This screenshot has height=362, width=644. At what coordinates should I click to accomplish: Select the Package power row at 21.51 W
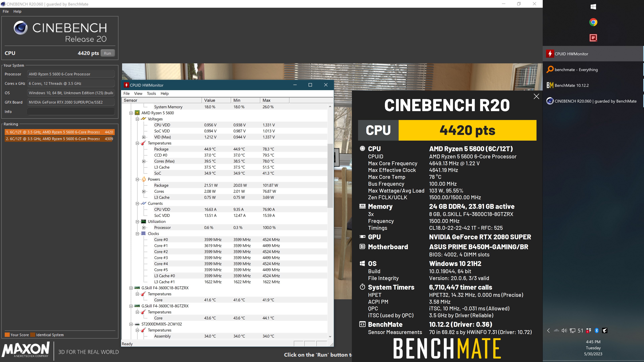225,185
